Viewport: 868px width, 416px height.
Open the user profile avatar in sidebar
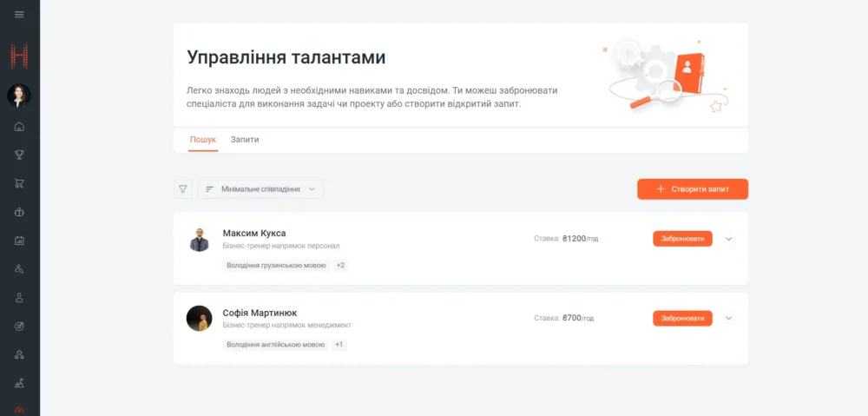click(19, 96)
